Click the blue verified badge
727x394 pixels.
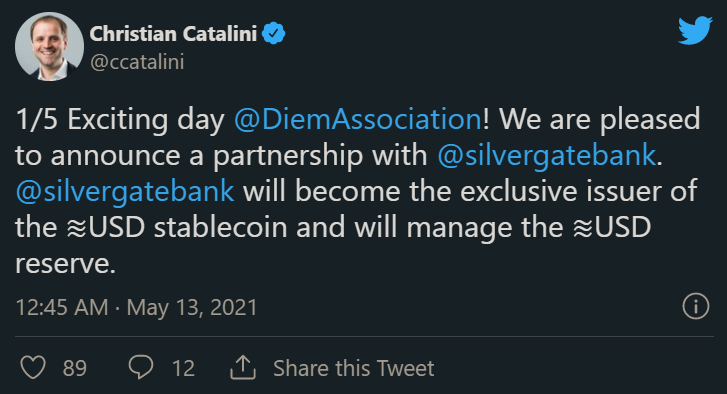(274, 33)
